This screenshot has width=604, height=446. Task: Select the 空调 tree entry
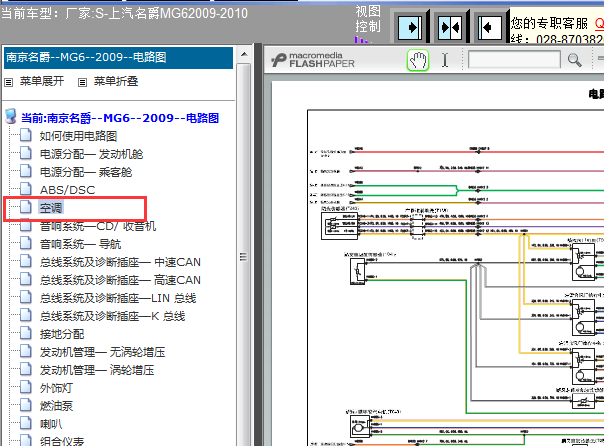pos(51,208)
